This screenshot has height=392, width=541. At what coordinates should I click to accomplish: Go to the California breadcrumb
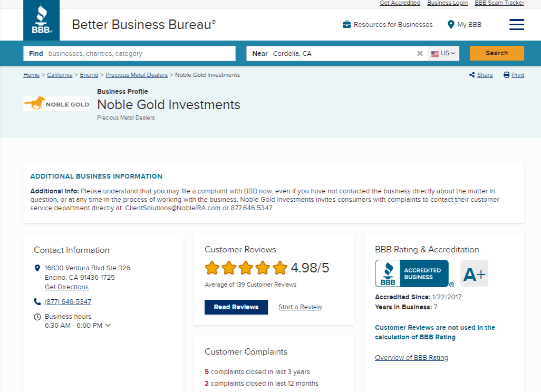(60, 75)
